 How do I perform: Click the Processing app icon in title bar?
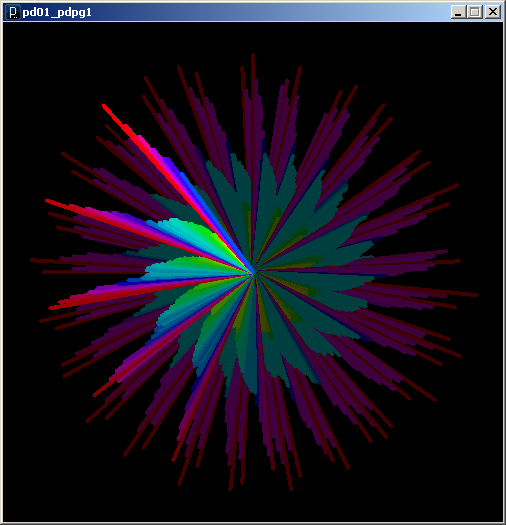pyautogui.click(x=13, y=12)
